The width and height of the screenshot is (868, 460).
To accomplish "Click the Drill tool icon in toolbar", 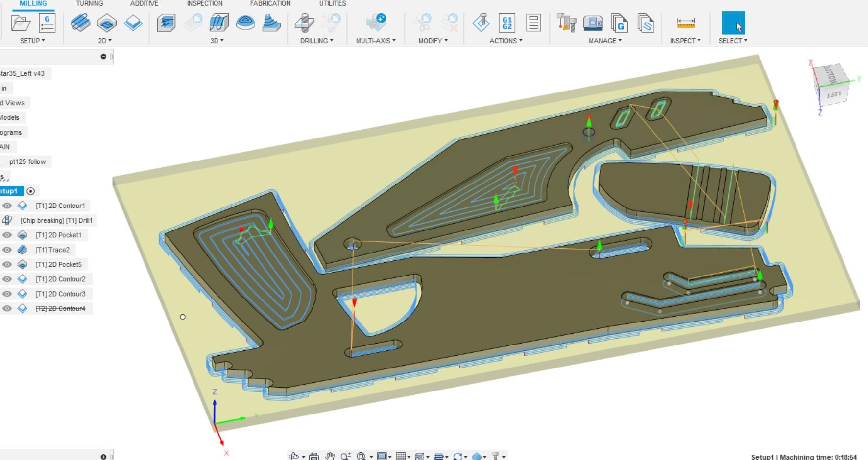I will click(x=305, y=23).
